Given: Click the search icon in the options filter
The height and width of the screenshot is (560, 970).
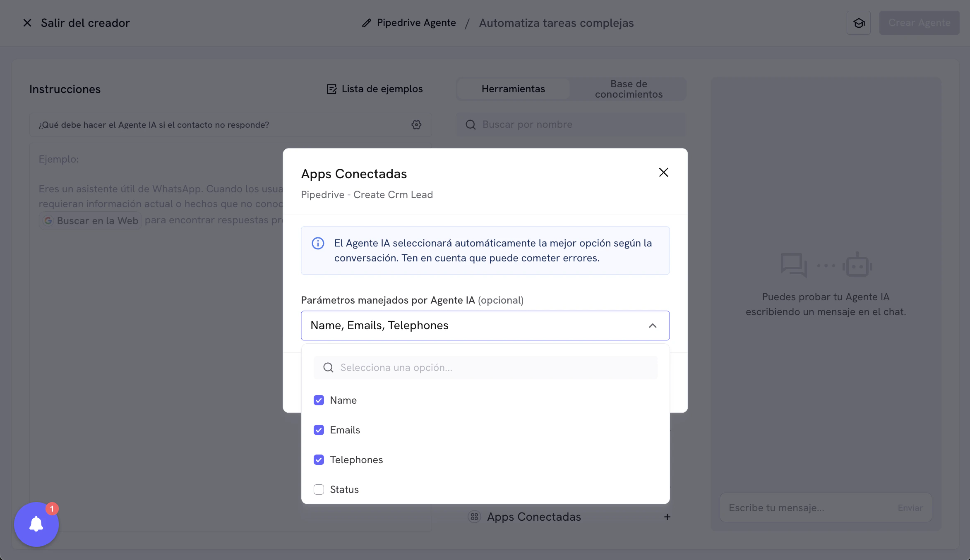Looking at the screenshot, I should pyautogui.click(x=328, y=367).
